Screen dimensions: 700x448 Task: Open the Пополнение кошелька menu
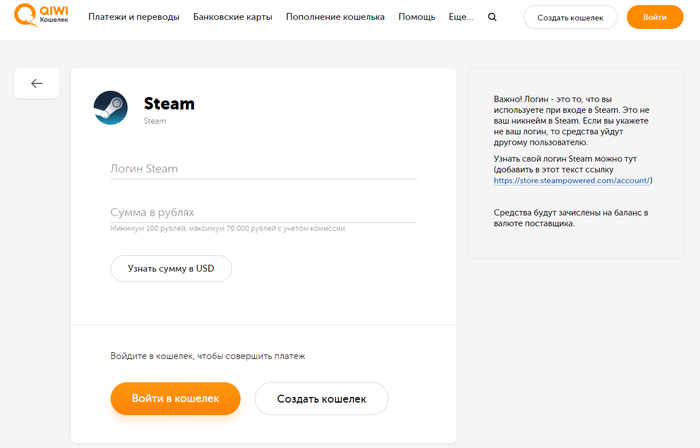coord(335,17)
